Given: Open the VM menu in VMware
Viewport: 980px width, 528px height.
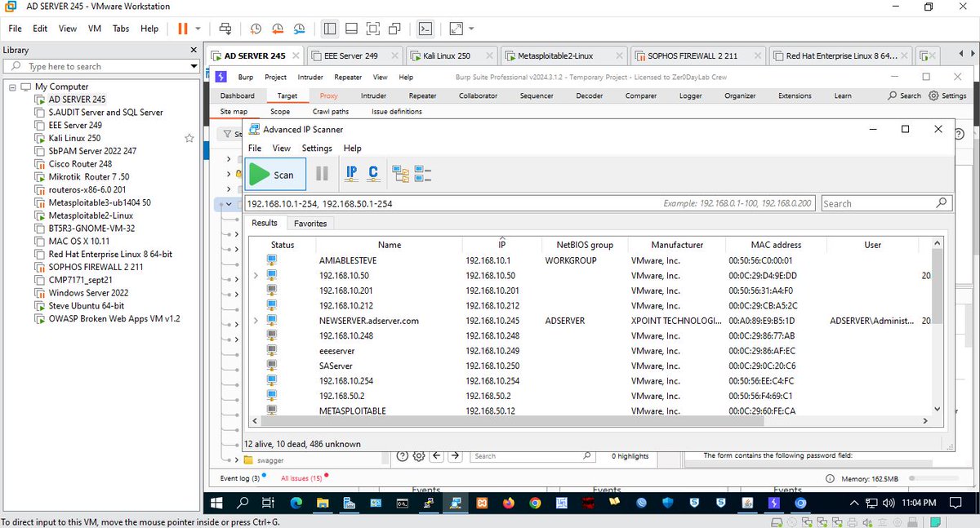Looking at the screenshot, I should pyautogui.click(x=94, y=29).
